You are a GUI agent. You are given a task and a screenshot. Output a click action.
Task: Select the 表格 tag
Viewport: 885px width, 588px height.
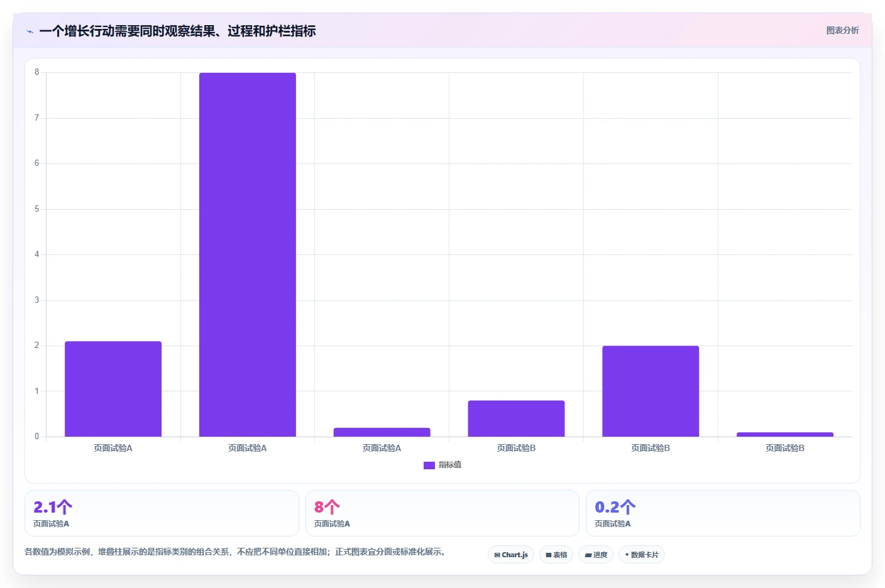556,555
